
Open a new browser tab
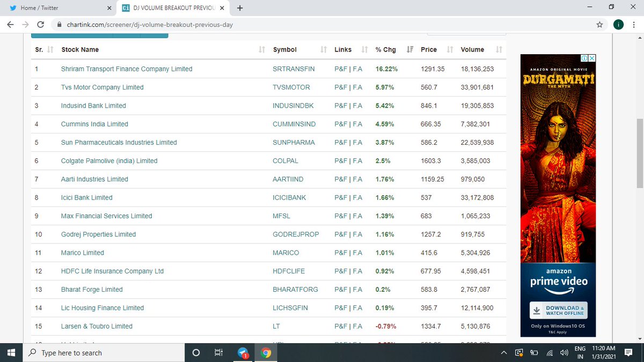click(239, 8)
